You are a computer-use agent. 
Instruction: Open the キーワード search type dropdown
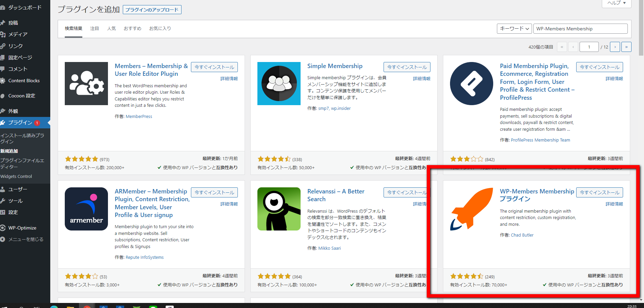pyautogui.click(x=514, y=29)
